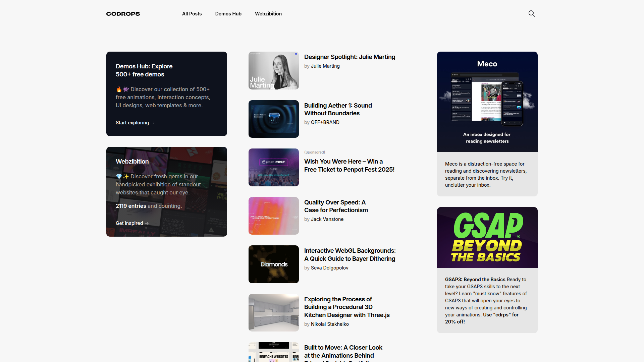
Task: Open the search magnifier icon
Action: (x=532, y=14)
